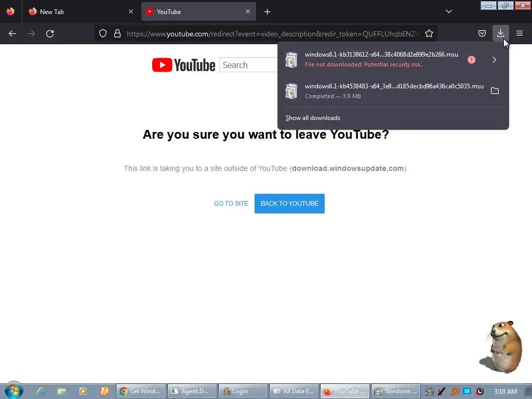Viewport: 532px width, 399px height.
Task: Open the clock showing 3:10 AM
Action: tap(505, 392)
